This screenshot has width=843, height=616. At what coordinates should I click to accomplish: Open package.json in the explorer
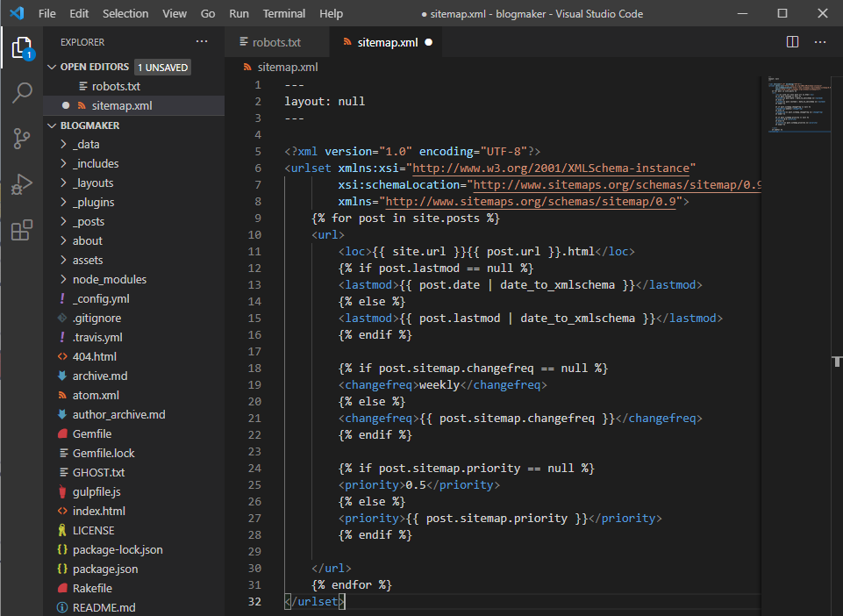(105, 569)
